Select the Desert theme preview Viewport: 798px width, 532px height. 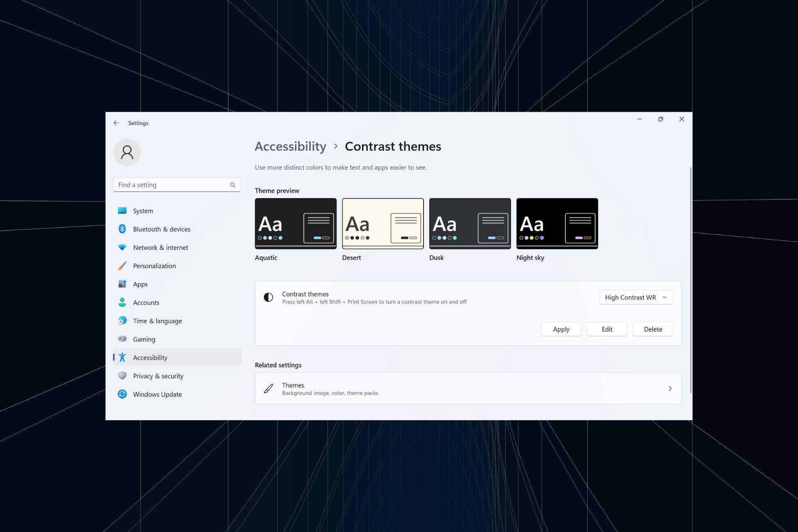[382, 224]
